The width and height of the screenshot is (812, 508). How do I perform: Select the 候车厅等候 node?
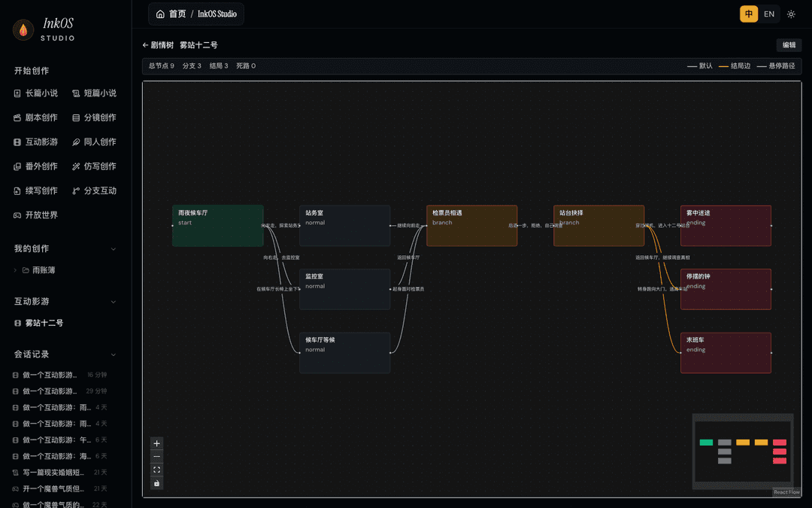point(344,352)
